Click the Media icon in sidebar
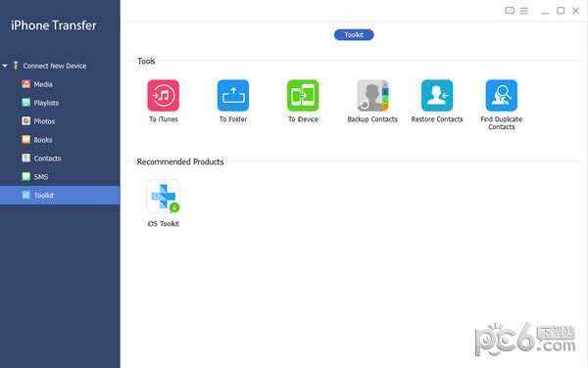The height and width of the screenshot is (368, 588). 25,84
